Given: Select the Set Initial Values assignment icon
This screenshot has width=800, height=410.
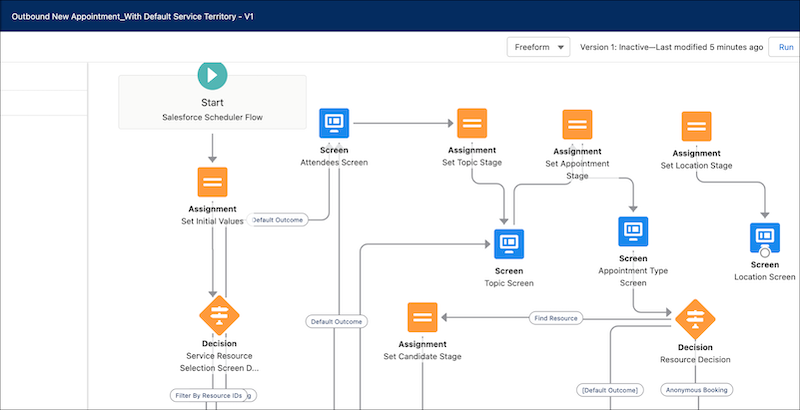Looking at the screenshot, I should (212, 182).
